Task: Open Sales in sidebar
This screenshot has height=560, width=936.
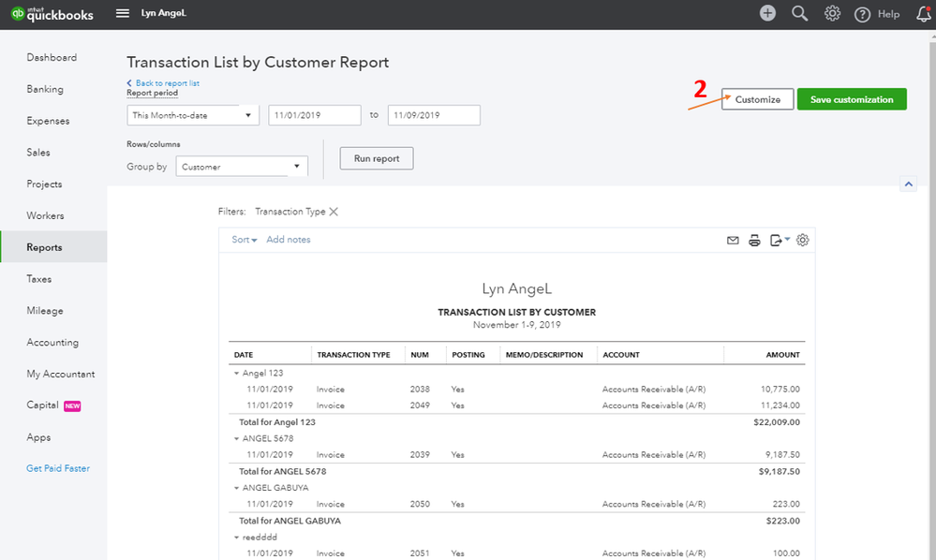Action: pos(38,152)
